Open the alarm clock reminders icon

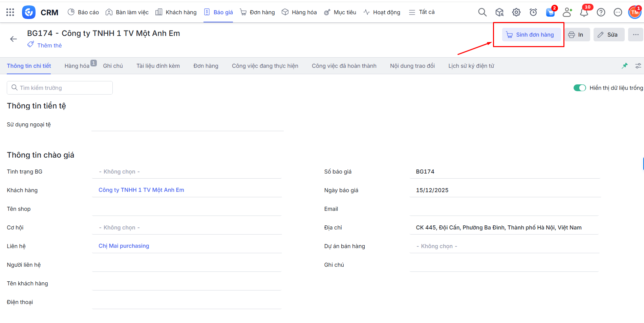pos(533,12)
